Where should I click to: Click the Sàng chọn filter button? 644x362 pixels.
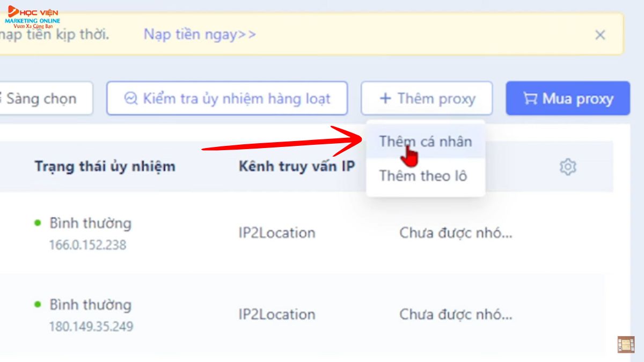(46, 98)
